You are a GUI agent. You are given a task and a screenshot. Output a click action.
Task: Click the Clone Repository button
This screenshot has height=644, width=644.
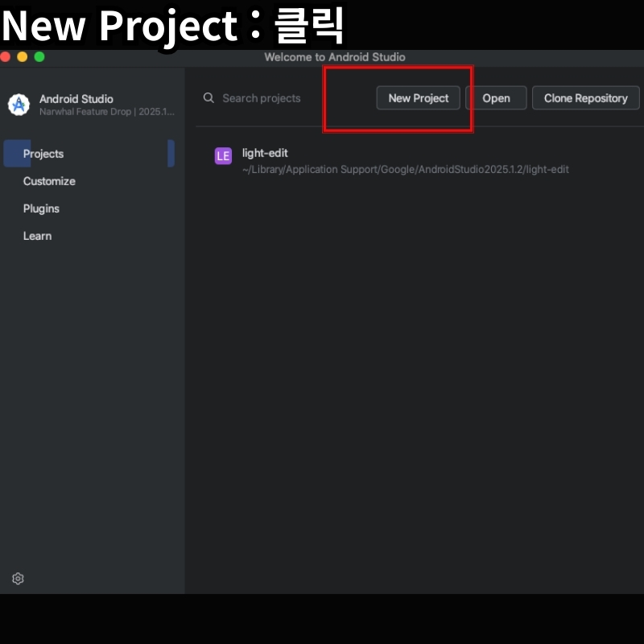586,97
